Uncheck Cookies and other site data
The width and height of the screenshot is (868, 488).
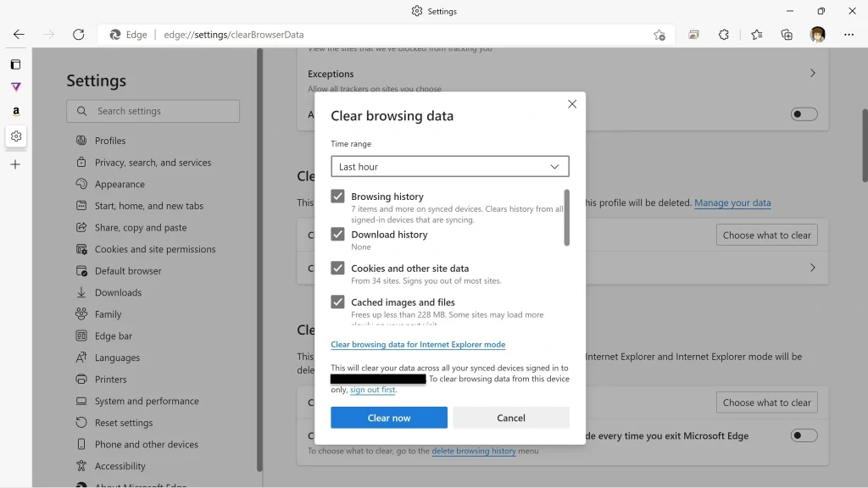point(337,269)
